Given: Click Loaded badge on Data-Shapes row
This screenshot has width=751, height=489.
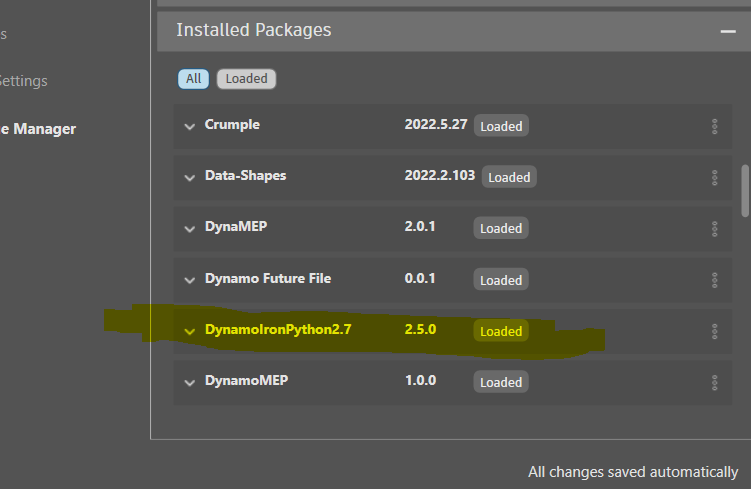Looking at the screenshot, I should [x=509, y=177].
